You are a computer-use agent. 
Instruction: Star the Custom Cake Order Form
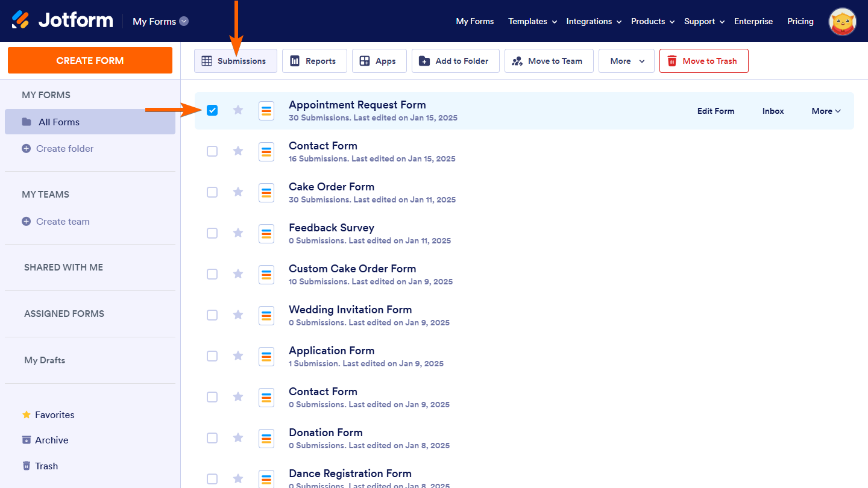(238, 274)
